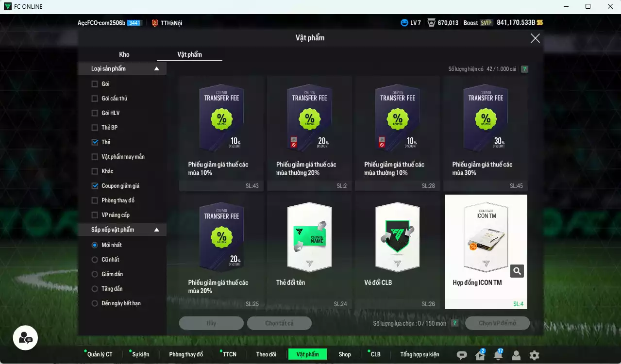
Task: Select the Tăng dần sort radio button
Action: coord(95,289)
